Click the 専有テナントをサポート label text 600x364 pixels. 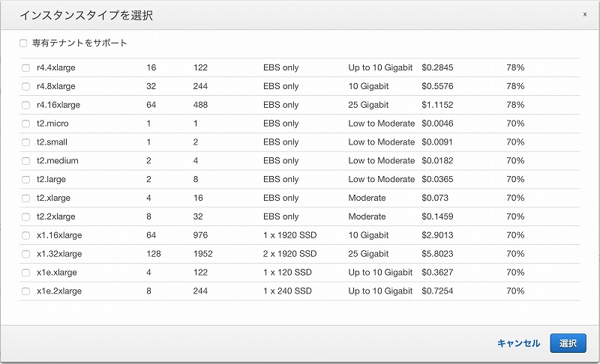click(79, 43)
